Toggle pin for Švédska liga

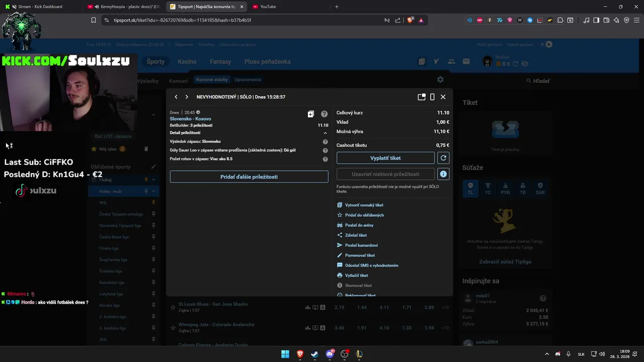[x=153, y=271]
